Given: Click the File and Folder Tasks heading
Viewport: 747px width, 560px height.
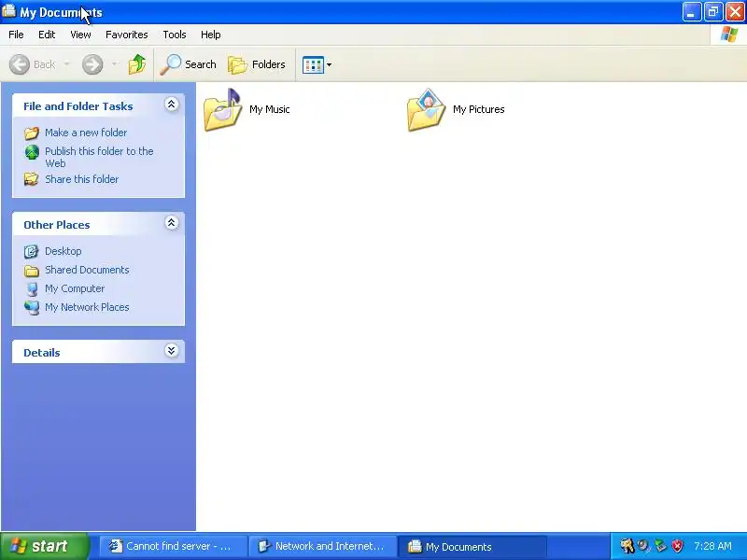Looking at the screenshot, I should click(x=78, y=106).
